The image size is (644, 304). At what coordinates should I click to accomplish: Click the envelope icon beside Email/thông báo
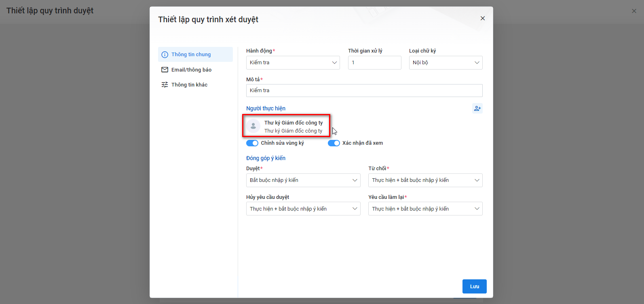(165, 70)
